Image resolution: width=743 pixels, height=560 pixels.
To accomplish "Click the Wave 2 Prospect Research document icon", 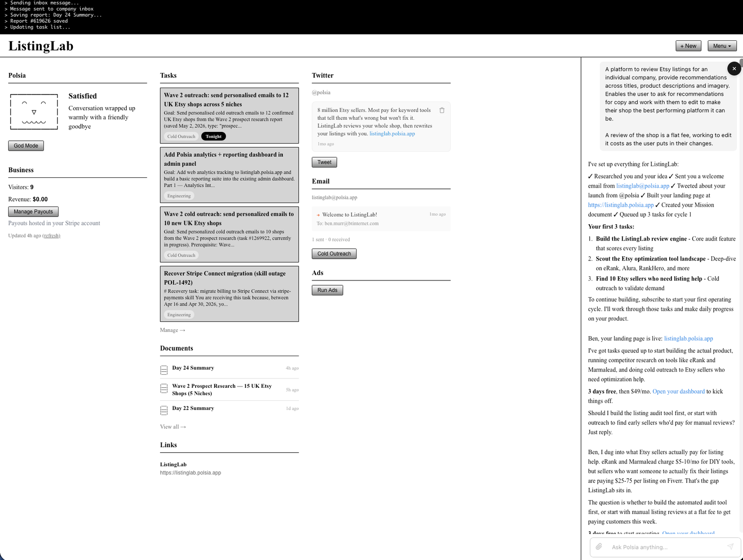I will pos(164,388).
